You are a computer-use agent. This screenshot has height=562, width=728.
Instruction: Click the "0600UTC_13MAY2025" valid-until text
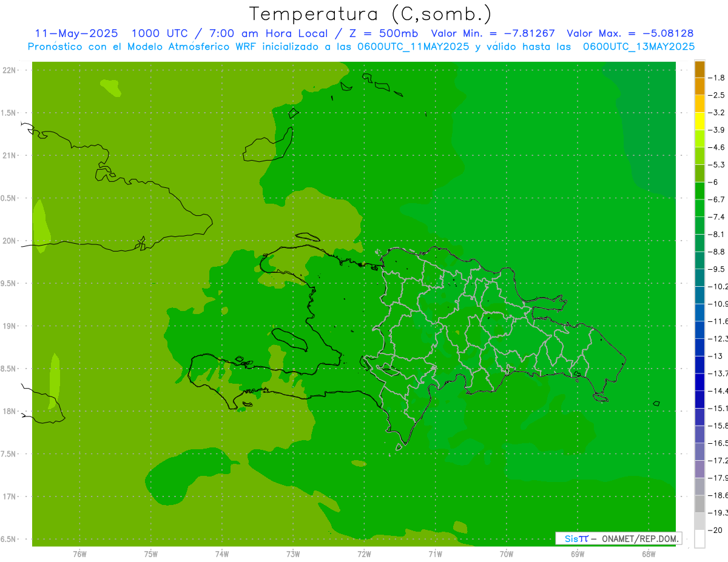[x=639, y=47]
